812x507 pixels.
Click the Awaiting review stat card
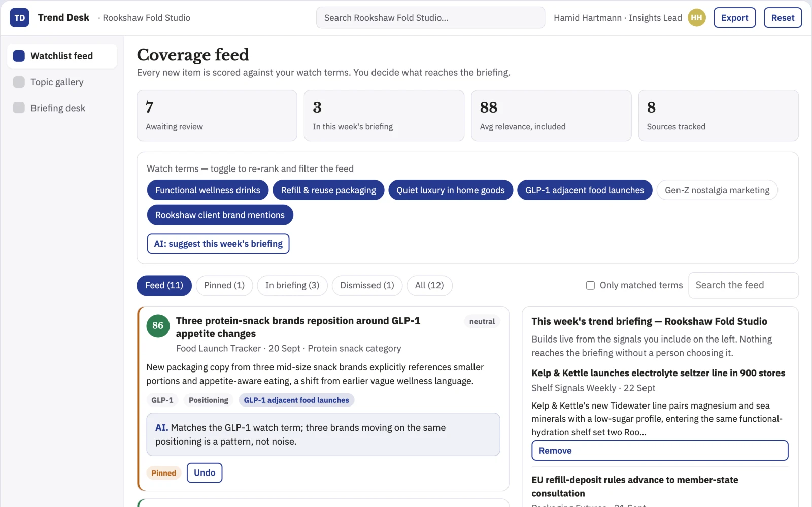pos(217,116)
